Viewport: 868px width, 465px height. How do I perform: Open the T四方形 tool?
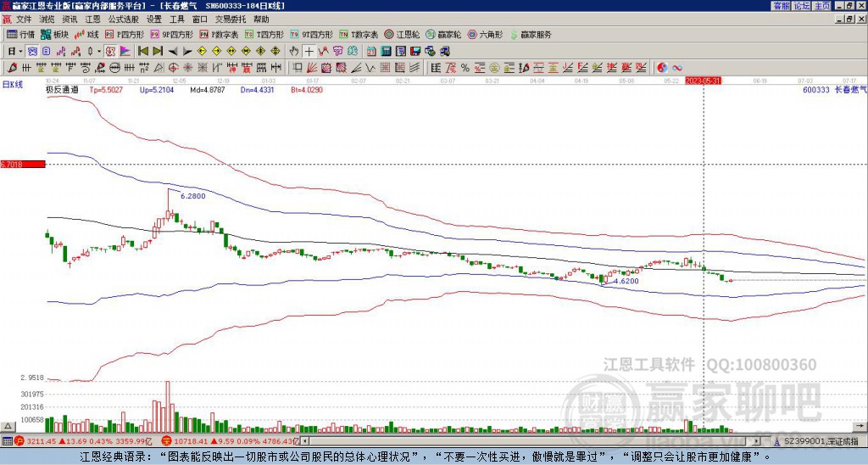click(264, 34)
